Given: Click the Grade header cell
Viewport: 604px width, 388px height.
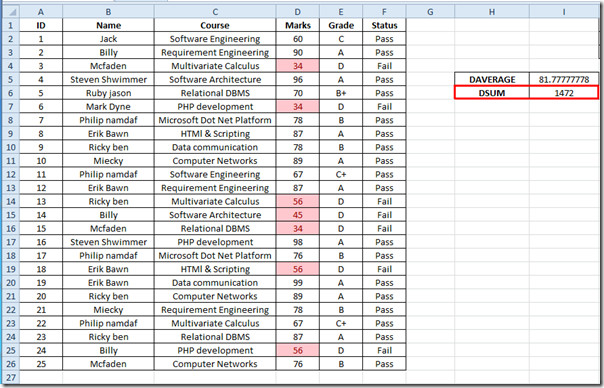Looking at the screenshot, I should coord(341,25).
